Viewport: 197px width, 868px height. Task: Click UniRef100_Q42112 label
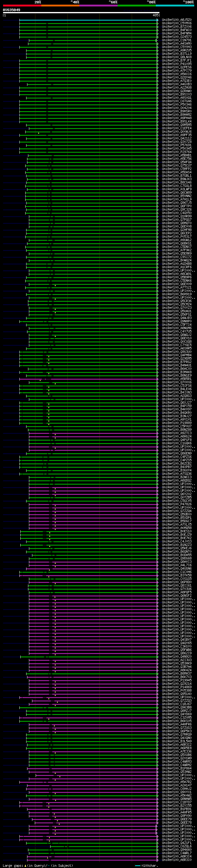[177, 138]
